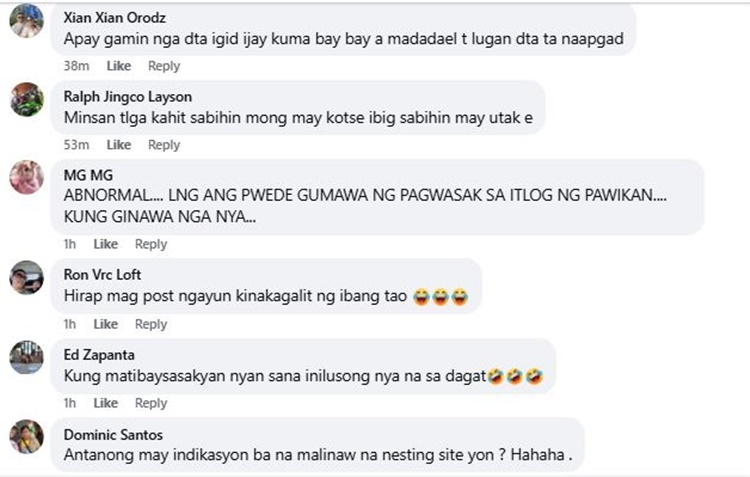Click MG MG's profile avatar
750x477 pixels.
click(27, 177)
